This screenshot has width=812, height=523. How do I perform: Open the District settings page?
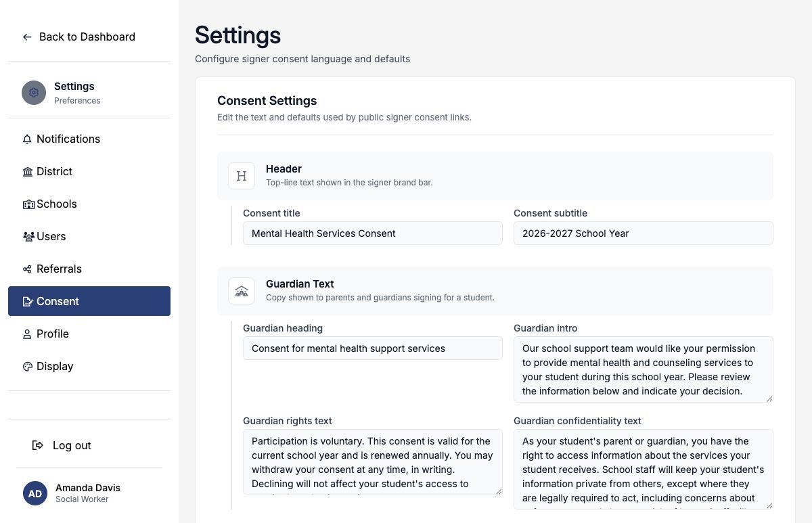pyautogui.click(x=89, y=171)
